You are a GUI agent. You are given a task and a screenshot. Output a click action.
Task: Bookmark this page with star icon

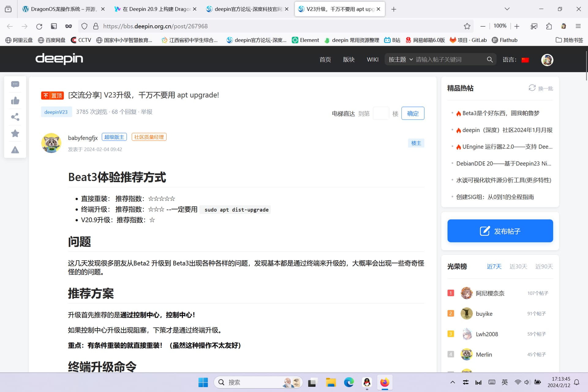point(467,26)
